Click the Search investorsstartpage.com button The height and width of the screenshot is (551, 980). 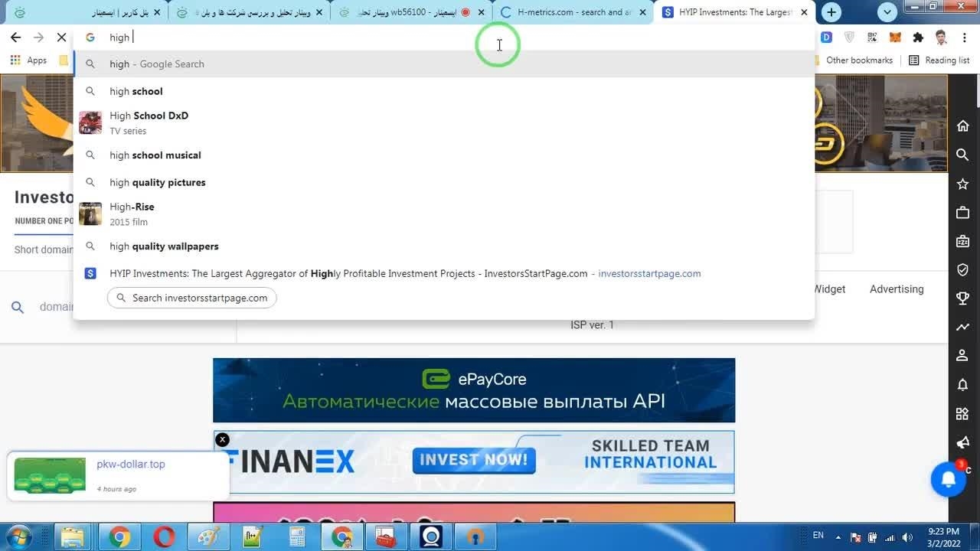pyautogui.click(x=192, y=298)
